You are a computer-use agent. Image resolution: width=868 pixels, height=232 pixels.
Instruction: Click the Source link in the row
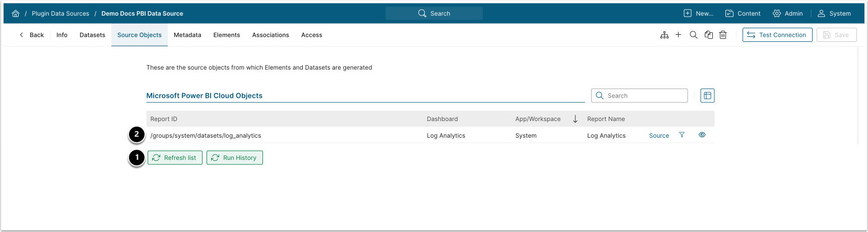click(x=659, y=136)
